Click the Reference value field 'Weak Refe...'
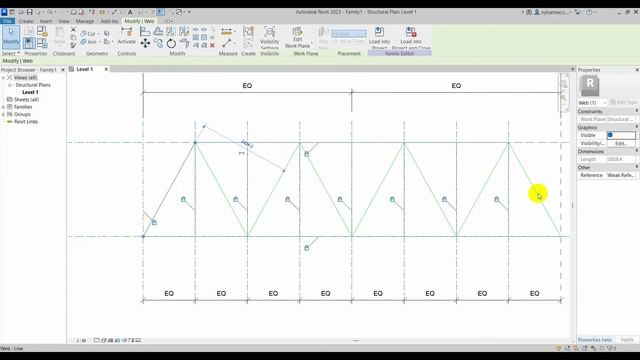 pyautogui.click(x=621, y=175)
